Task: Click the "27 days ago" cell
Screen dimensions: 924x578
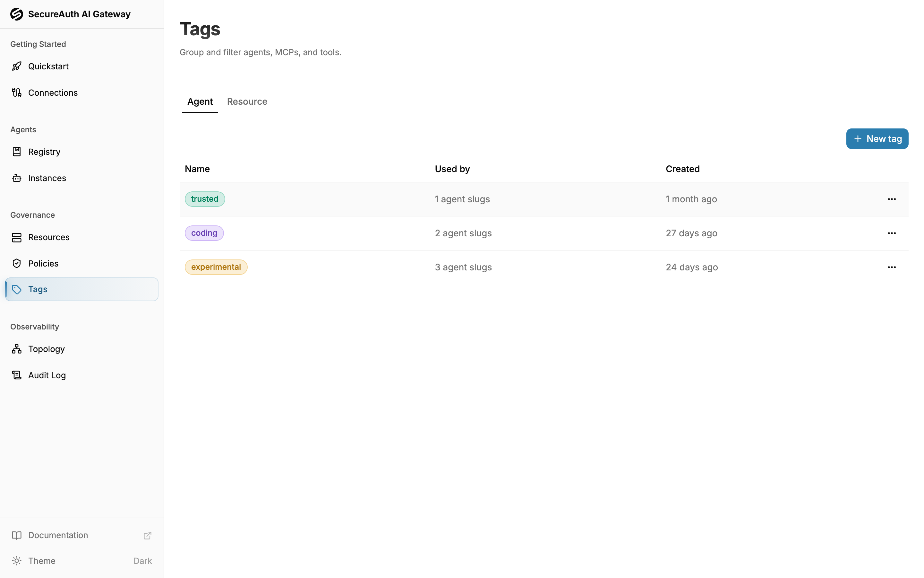Action: click(x=691, y=233)
